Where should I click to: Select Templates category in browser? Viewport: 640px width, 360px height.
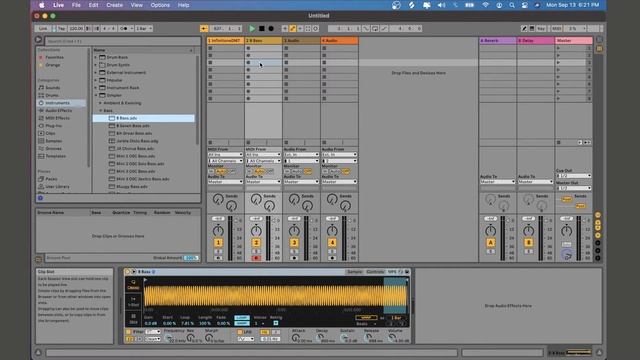(55, 156)
